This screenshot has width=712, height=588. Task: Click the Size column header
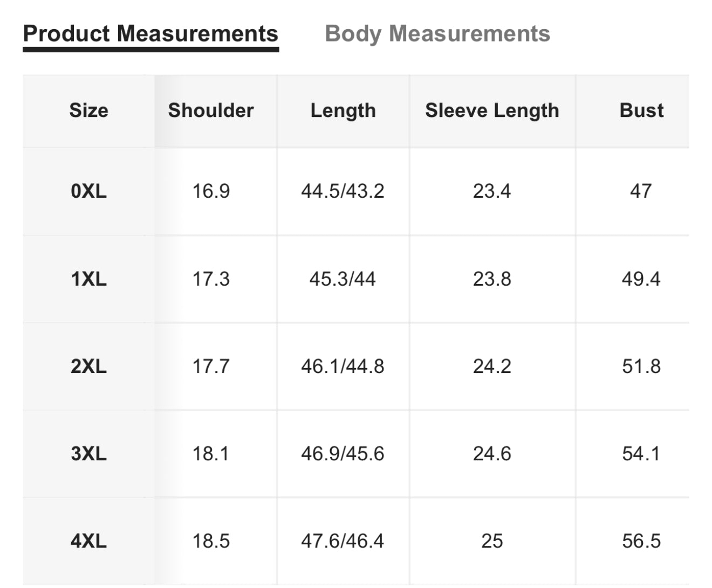(88, 110)
